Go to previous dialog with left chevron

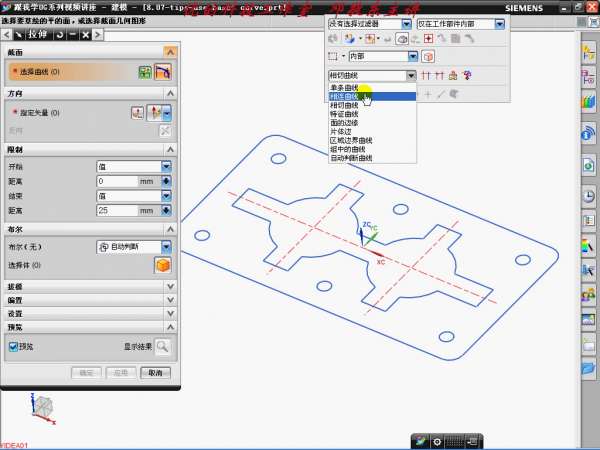[x=7, y=35]
